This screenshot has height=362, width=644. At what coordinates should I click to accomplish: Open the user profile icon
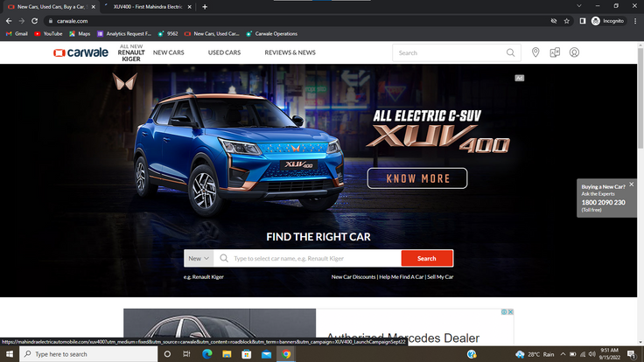pyautogui.click(x=574, y=52)
